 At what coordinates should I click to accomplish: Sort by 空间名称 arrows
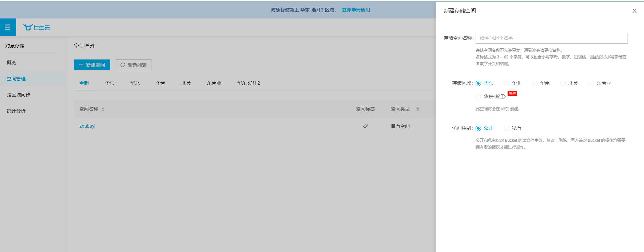[x=103, y=109]
